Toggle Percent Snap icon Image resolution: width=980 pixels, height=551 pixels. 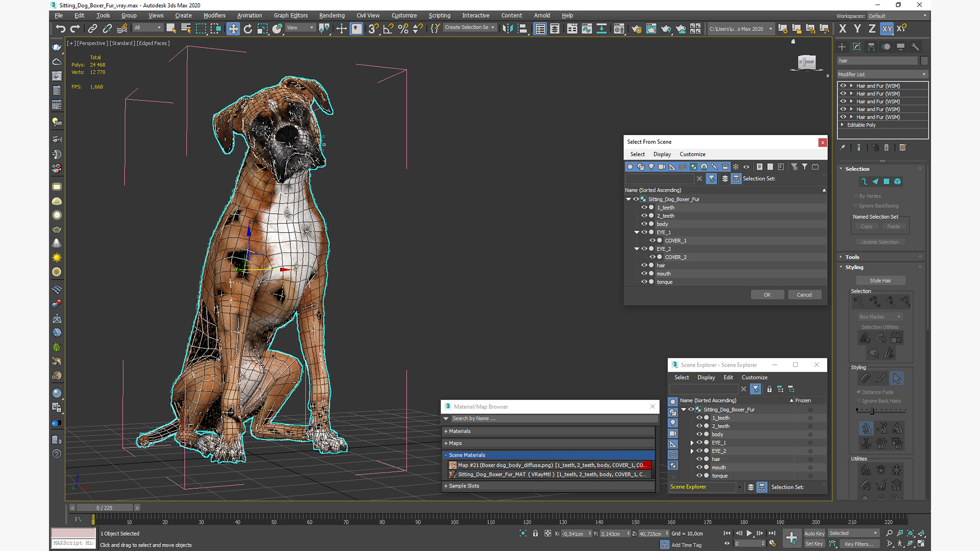(403, 29)
